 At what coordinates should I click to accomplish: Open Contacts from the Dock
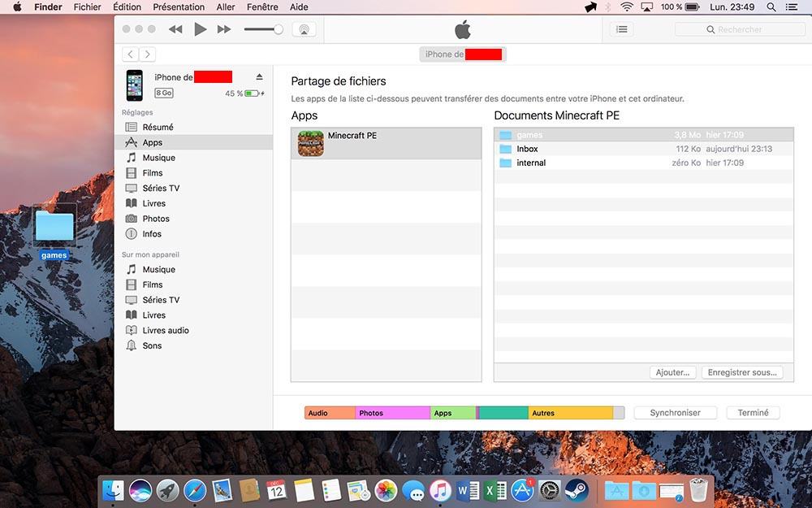tap(249, 490)
